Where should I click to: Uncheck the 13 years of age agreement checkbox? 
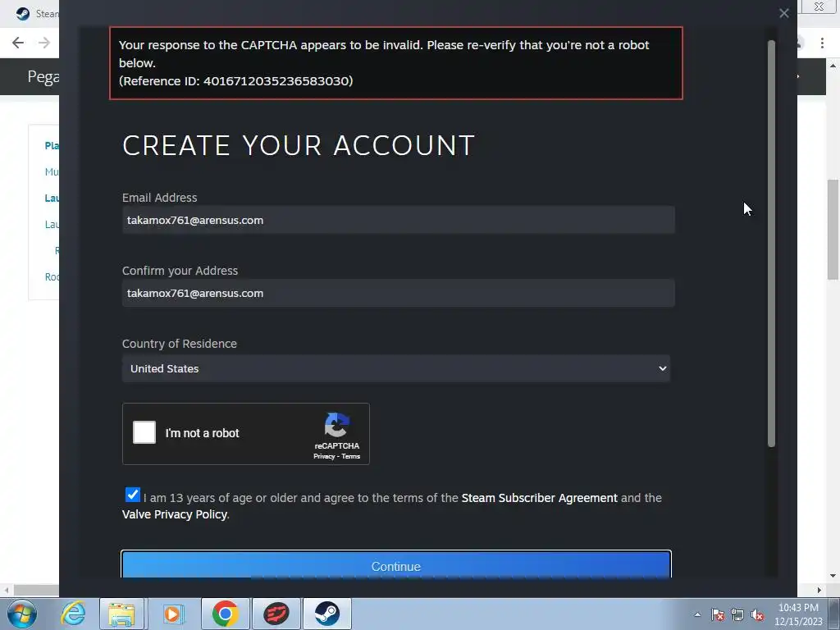(x=132, y=495)
